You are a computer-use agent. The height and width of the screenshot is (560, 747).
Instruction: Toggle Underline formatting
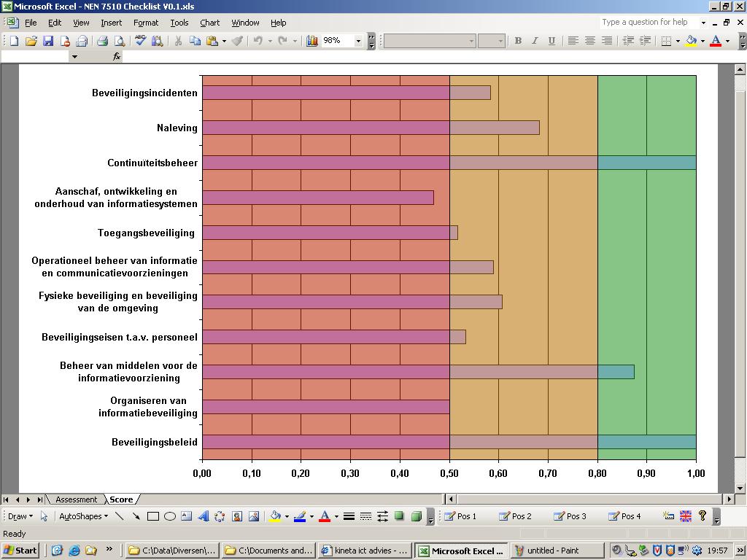click(x=551, y=41)
